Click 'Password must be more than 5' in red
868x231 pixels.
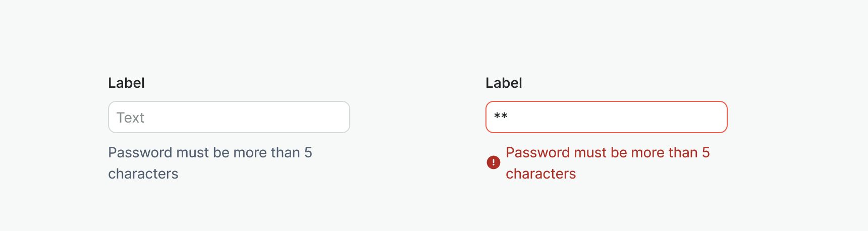(x=608, y=153)
